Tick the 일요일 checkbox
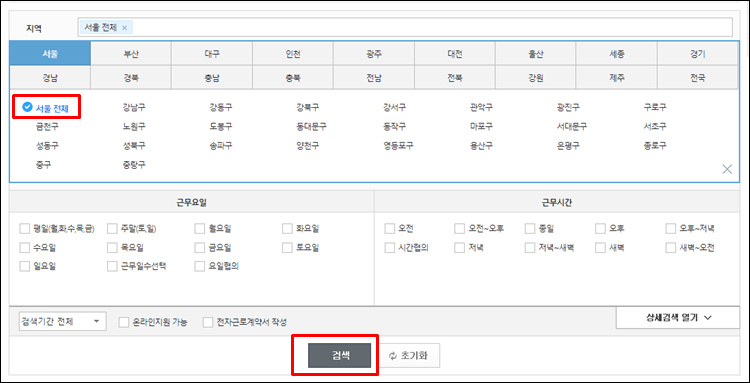The width and height of the screenshot is (750, 383). (x=24, y=266)
